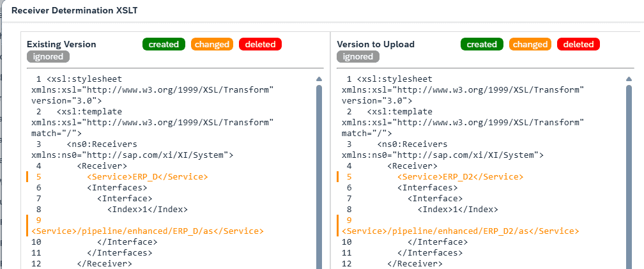This screenshot has width=644, height=269.
Task: Click ns0:Receivers line 3 in Version to Upload
Action: (443, 150)
